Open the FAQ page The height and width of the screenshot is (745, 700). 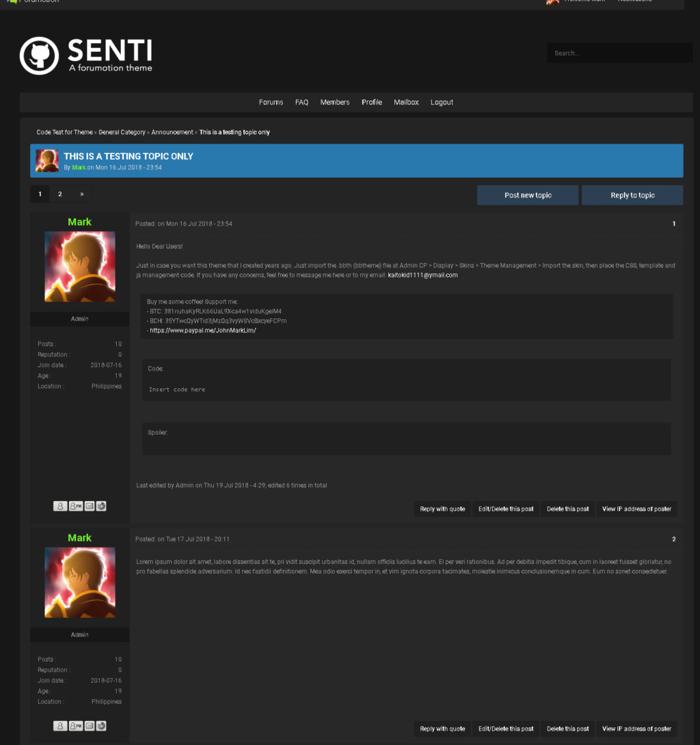point(301,102)
